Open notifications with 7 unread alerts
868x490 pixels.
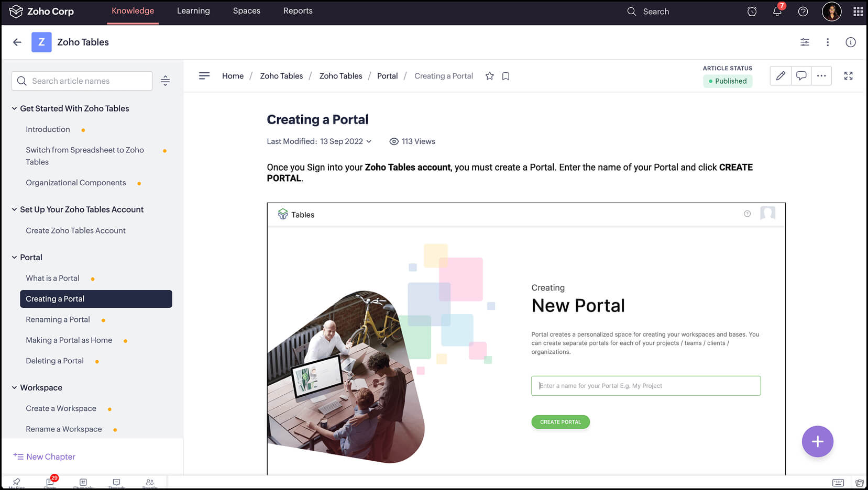[x=777, y=11]
